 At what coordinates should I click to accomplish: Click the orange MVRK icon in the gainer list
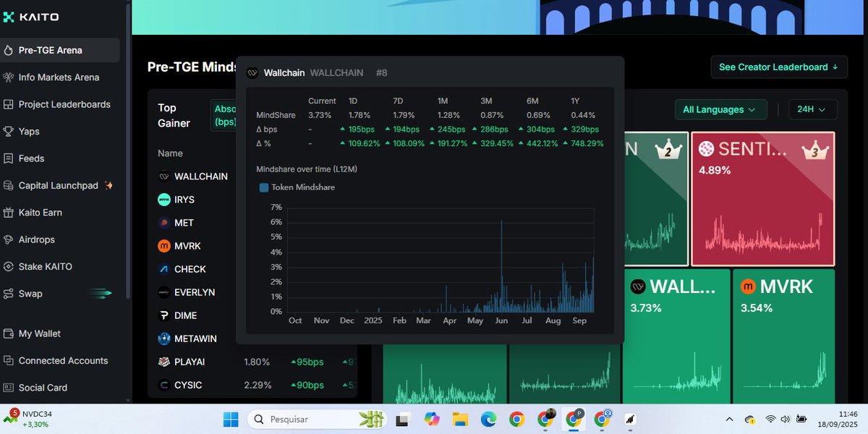click(x=164, y=246)
